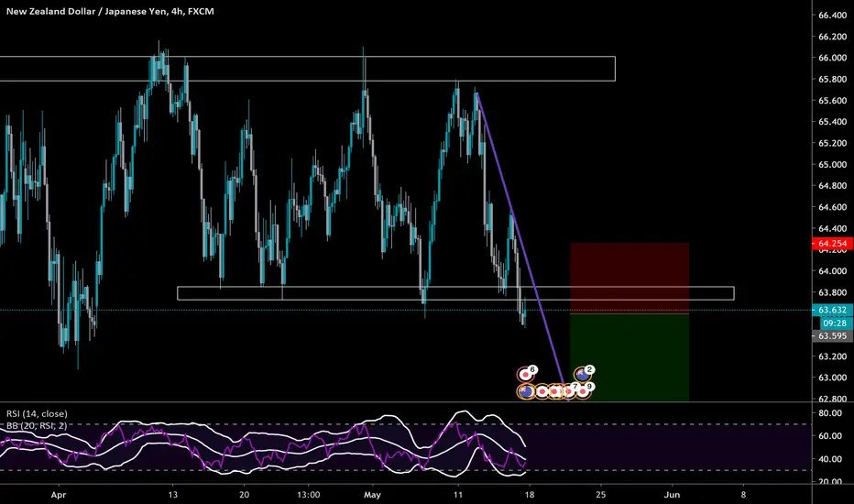Select the red stop-loss zone of short position
The width and height of the screenshot is (854, 504).
point(630,278)
